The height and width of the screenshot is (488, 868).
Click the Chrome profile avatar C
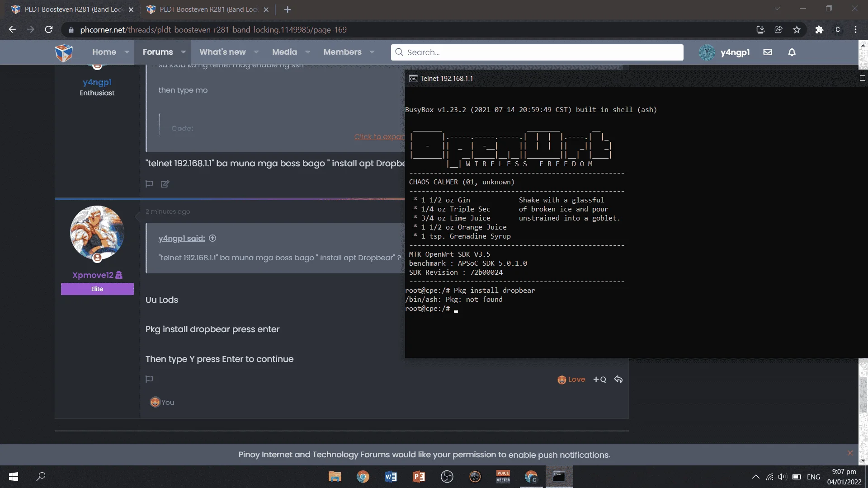tap(837, 30)
